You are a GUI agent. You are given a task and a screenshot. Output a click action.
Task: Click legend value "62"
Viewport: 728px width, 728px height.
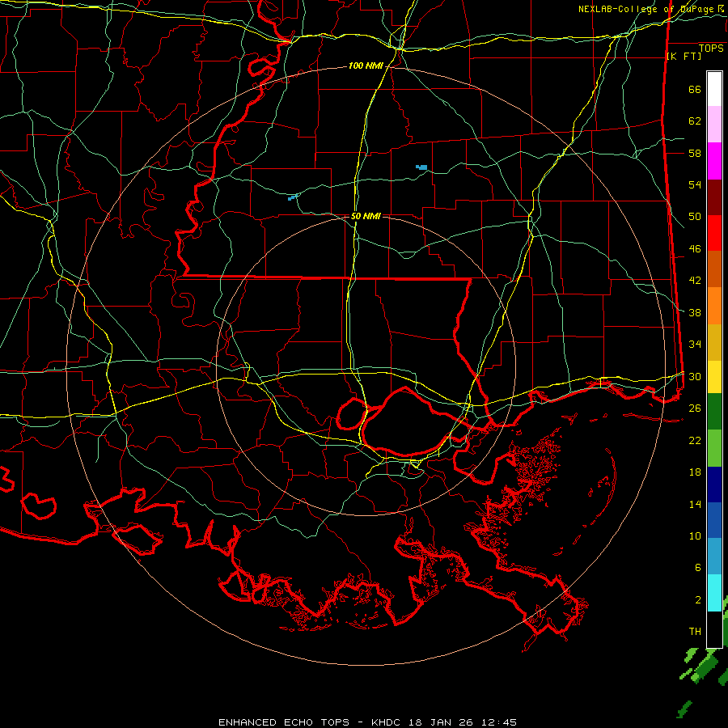pos(695,121)
